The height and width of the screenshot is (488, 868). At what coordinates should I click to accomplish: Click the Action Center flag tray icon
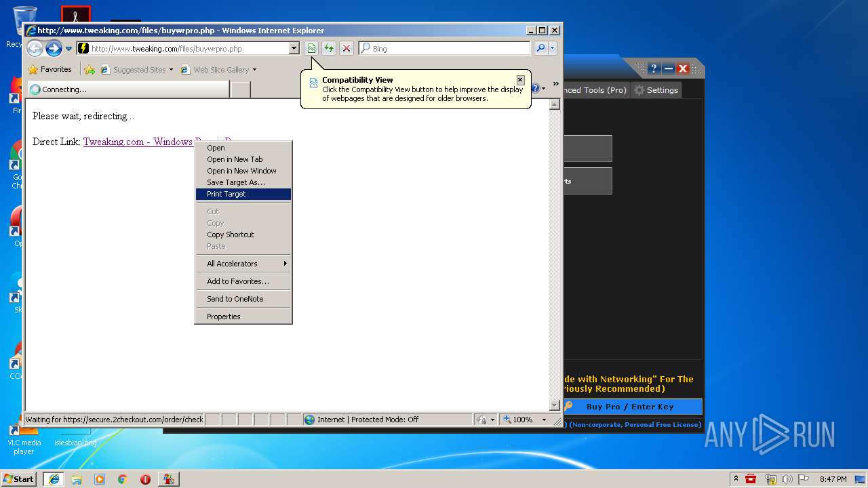coord(804,479)
